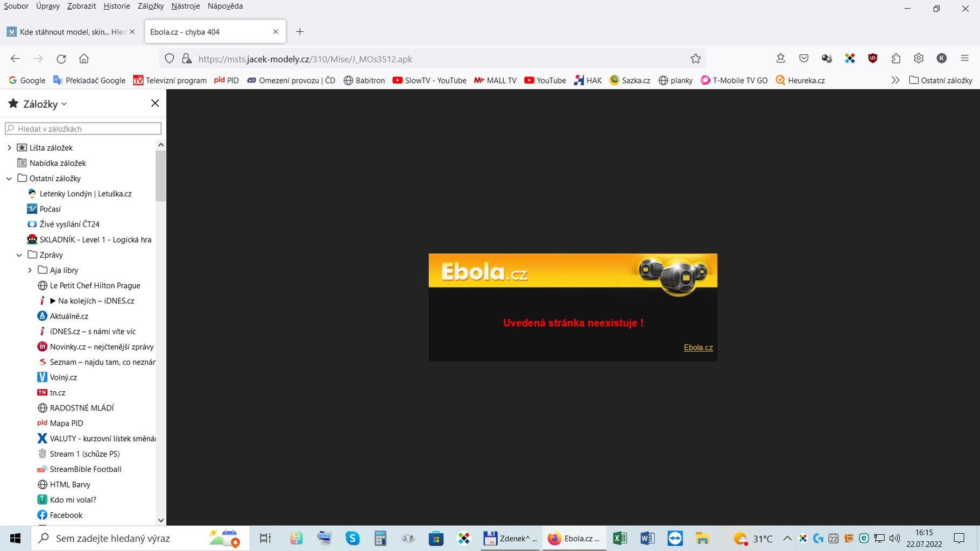The image size is (980, 551).
Task: Click the reload page button
Action: click(x=61, y=59)
